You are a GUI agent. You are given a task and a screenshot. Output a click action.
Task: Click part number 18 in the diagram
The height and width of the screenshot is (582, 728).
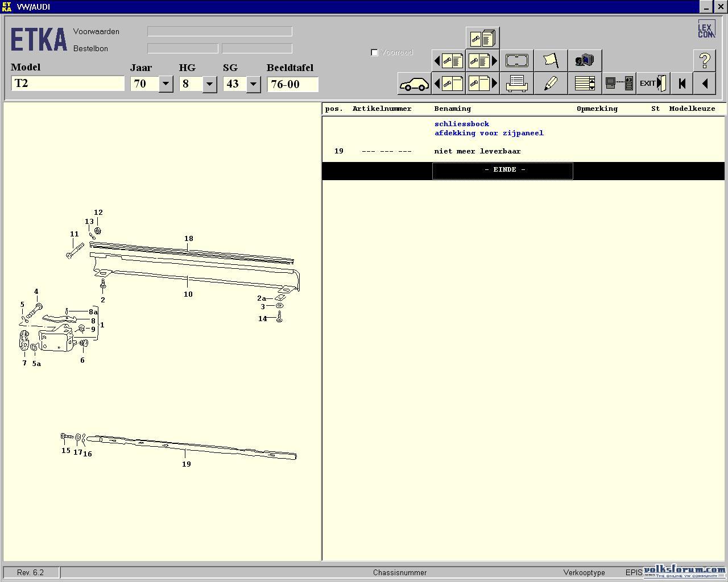(x=189, y=239)
